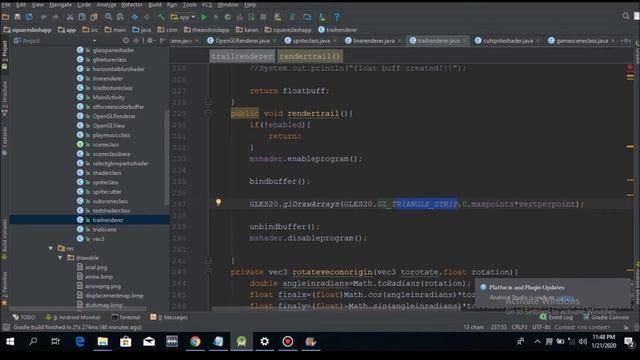640x360 pixels.
Task: Click the scroll from source target icon
Action: [x=126, y=41]
